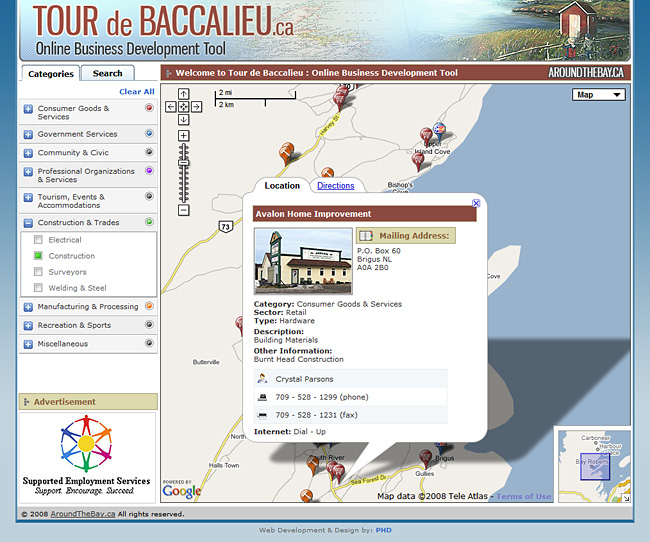Pan the map right with arrow button
This screenshot has height=542, width=650.
click(x=196, y=107)
